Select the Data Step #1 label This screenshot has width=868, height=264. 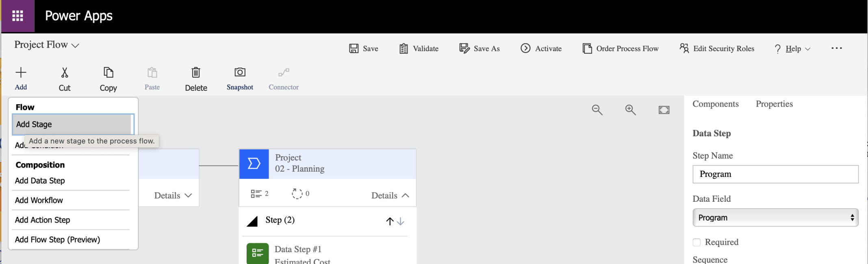(x=298, y=249)
